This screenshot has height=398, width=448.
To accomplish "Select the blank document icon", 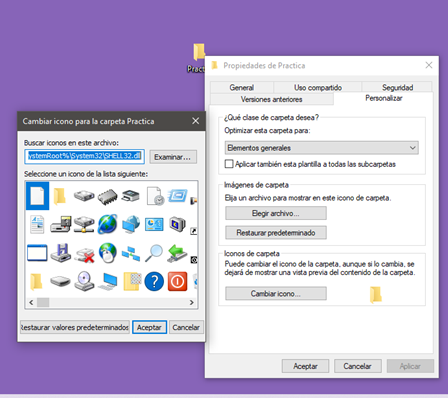I will [37, 196].
